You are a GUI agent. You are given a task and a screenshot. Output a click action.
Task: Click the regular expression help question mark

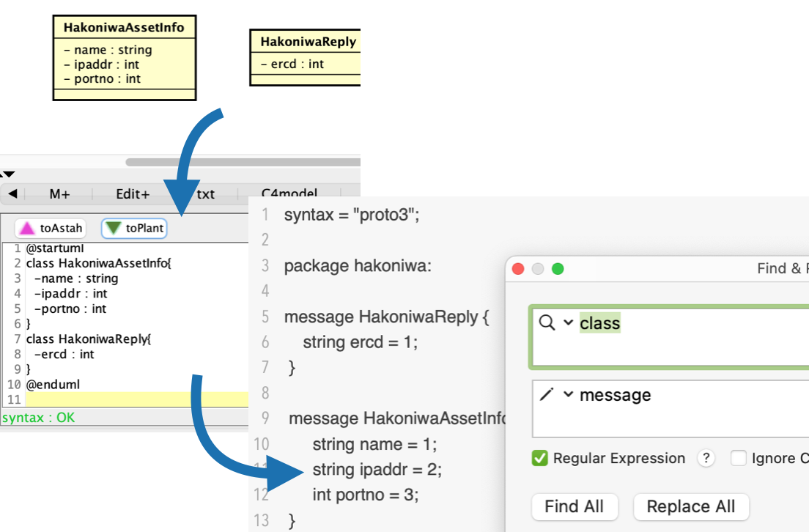706,459
